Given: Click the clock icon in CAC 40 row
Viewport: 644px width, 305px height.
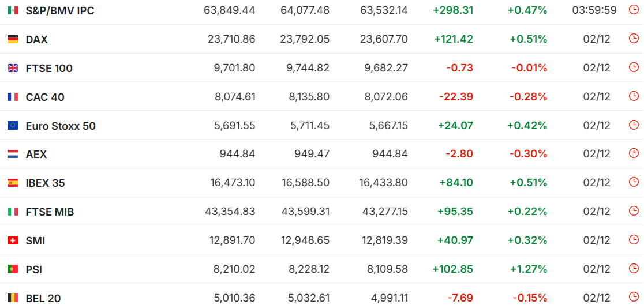Looking at the screenshot, I should pyautogui.click(x=634, y=96).
